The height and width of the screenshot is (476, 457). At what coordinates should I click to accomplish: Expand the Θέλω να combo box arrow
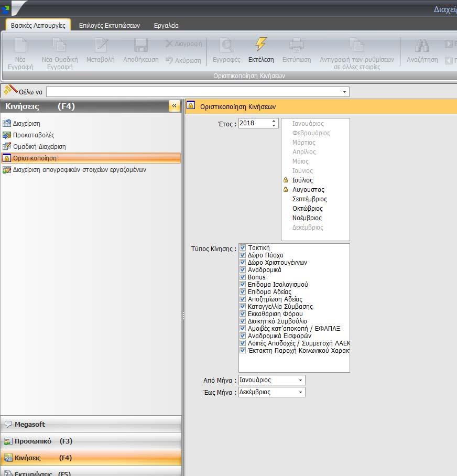tap(344, 92)
